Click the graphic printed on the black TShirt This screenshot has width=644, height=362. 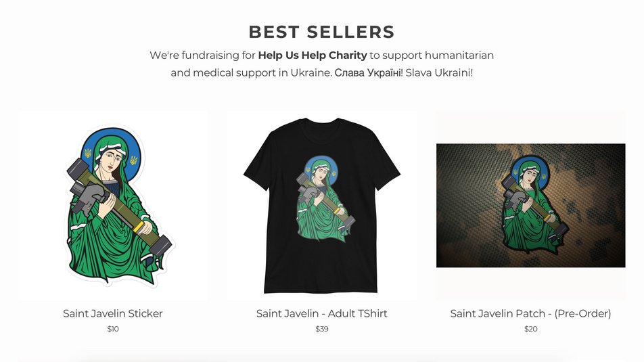tap(325, 198)
